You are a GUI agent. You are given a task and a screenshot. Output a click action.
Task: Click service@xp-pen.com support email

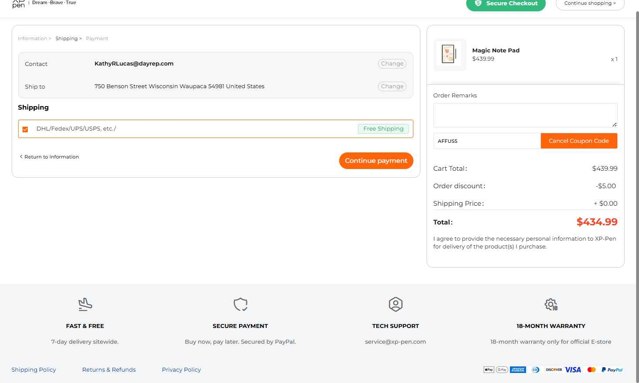[395, 342]
